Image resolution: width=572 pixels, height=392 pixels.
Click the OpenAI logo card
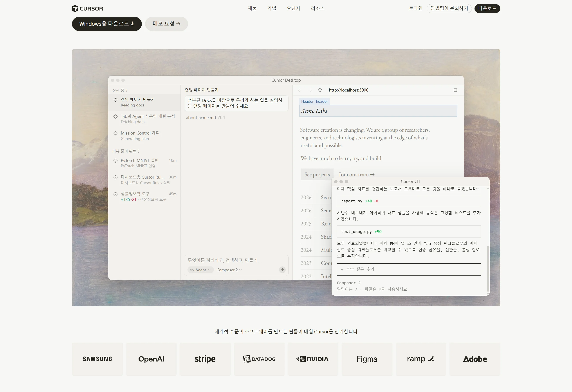click(151, 359)
